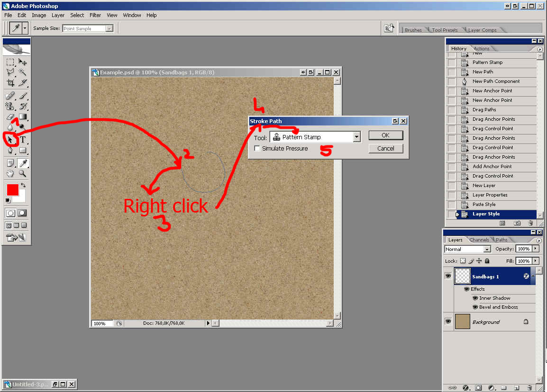Screen dimensions: 547x392
Task: Select the Type tool
Action: coord(23,140)
